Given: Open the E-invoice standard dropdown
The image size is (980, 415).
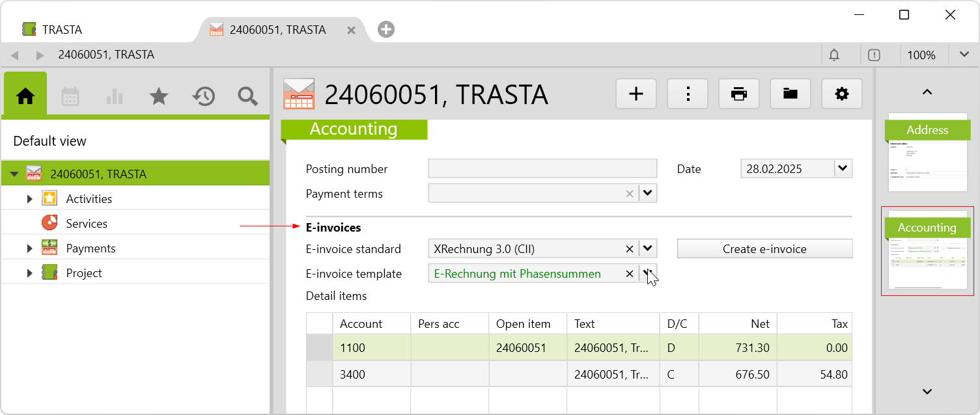Looking at the screenshot, I should (647, 248).
